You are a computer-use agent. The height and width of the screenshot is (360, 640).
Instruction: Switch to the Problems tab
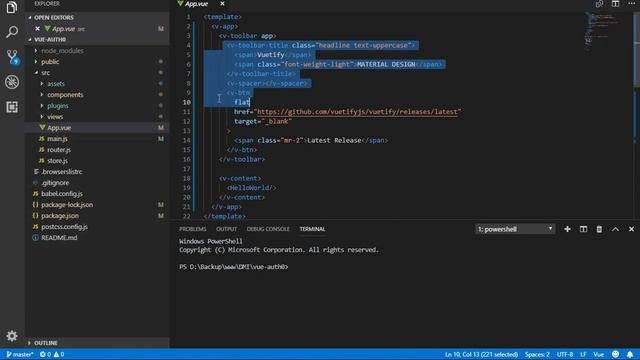click(193, 229)
